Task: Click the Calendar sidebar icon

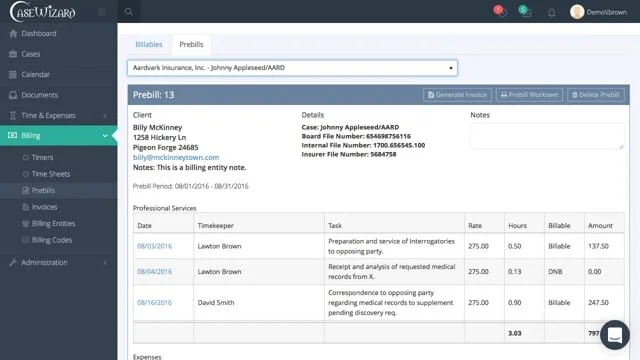Action: point(13,74)
